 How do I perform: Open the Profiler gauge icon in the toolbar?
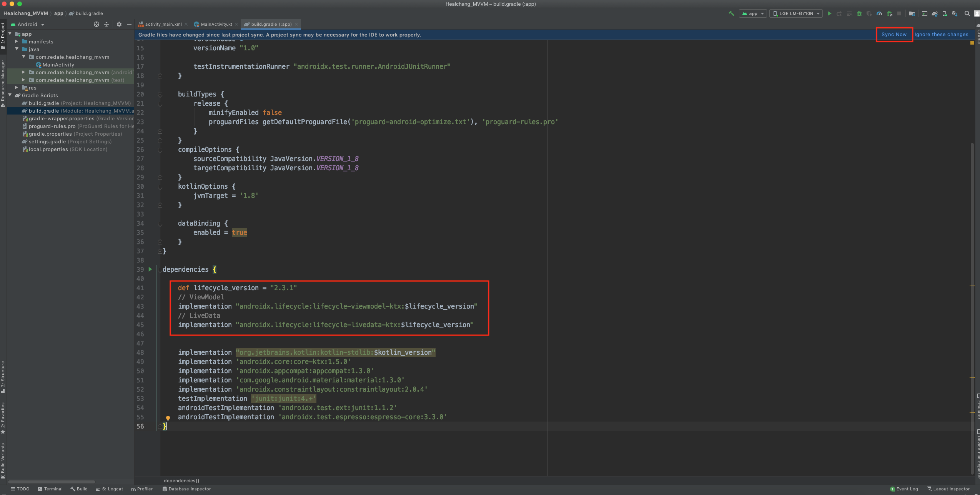click(x=879, y=13)
